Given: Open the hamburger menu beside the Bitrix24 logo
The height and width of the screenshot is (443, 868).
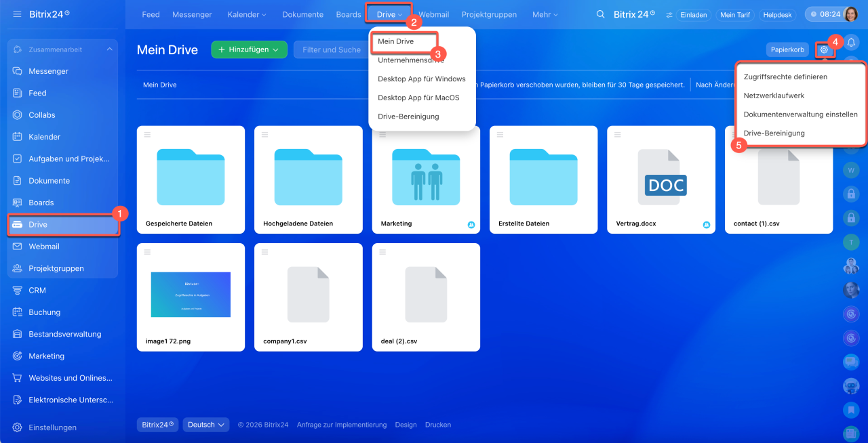Looking at the screenshot, I should pos(17,14).
